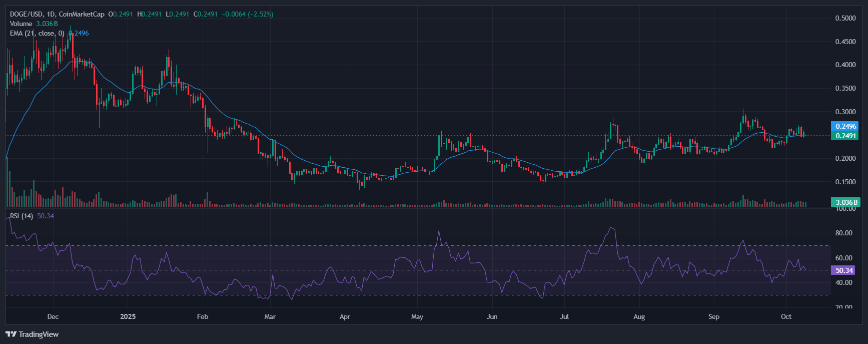Viewport: 868px width, 344px height.
Task: Click the Oct label on time axis
Action: (786, 316)
